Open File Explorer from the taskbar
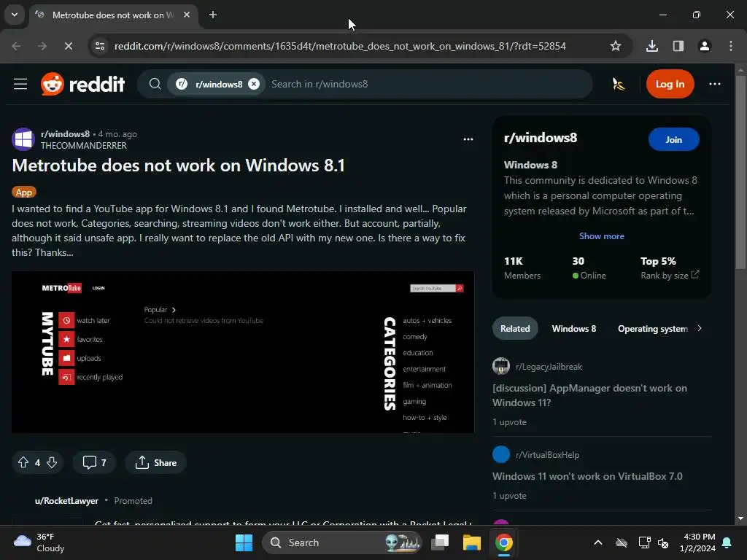 (x=472, y=542)
